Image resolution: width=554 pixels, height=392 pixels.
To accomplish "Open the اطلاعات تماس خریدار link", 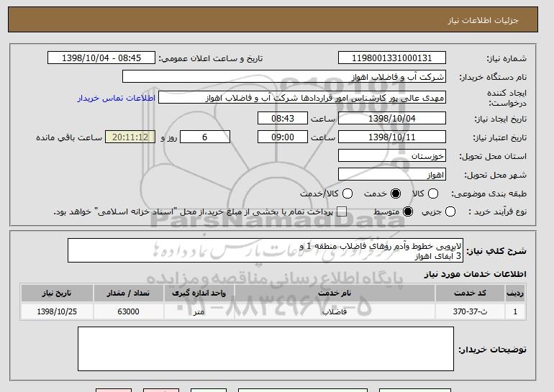I will [x=117, y=98].
